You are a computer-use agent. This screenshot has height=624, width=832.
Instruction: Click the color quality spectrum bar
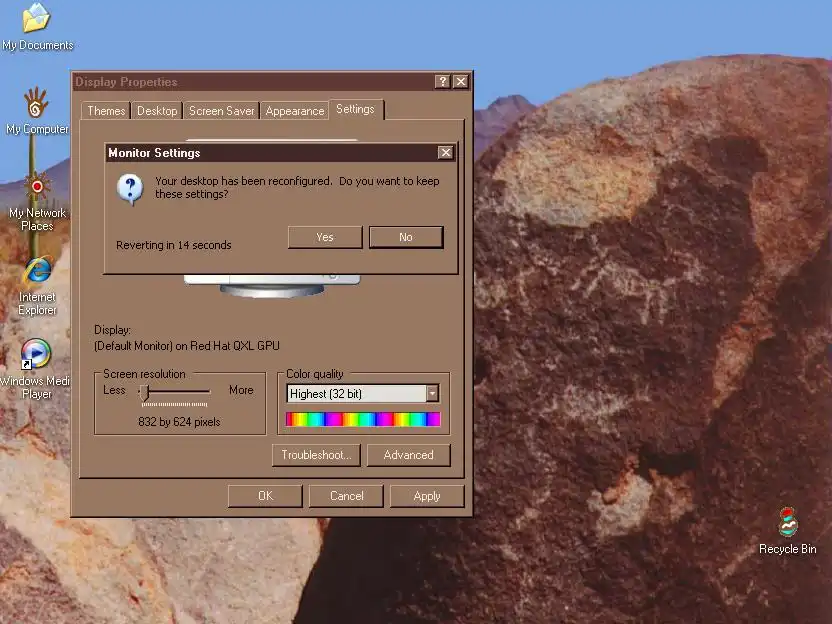(x=363, y=419)
